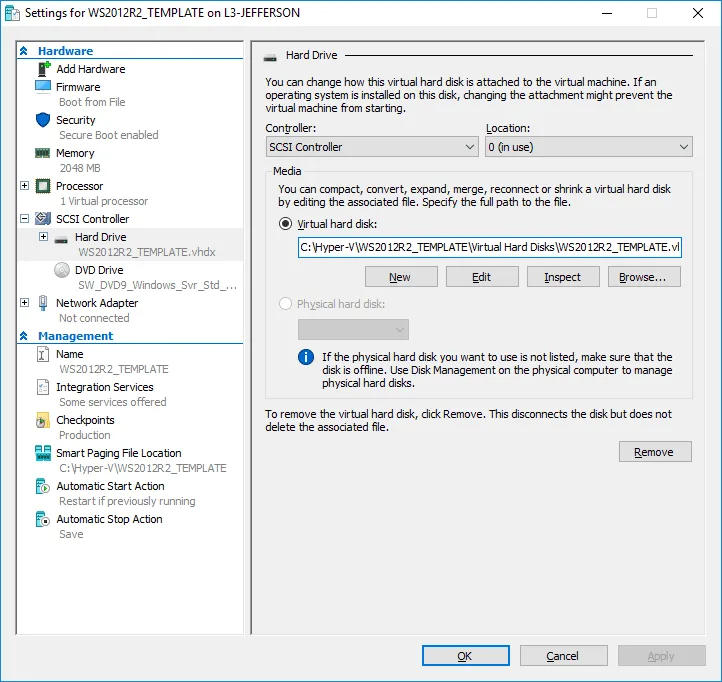Click Boot from File text
The image size is (722, 682).
coord(92,102)
